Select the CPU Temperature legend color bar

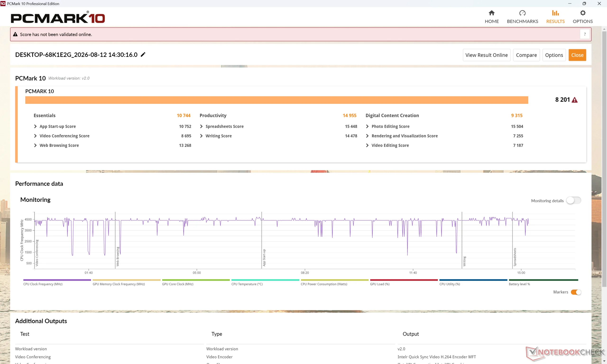(265, 280)
